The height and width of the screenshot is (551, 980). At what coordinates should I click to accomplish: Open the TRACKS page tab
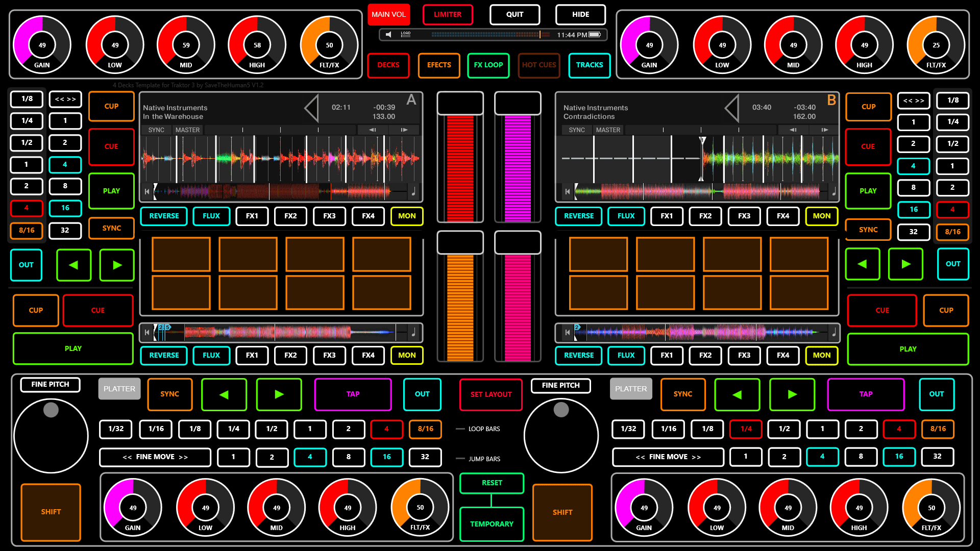pyautogui.click(x=590, y=65)
